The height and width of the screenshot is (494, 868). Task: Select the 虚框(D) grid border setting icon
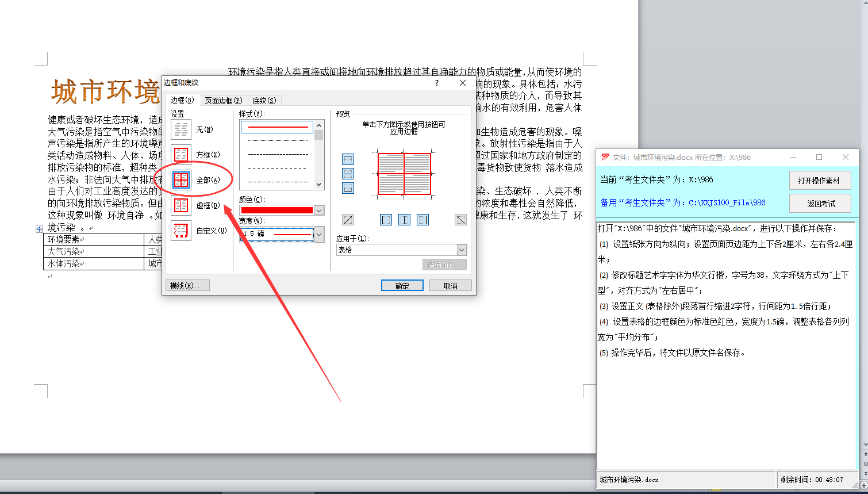click(181, 205)
